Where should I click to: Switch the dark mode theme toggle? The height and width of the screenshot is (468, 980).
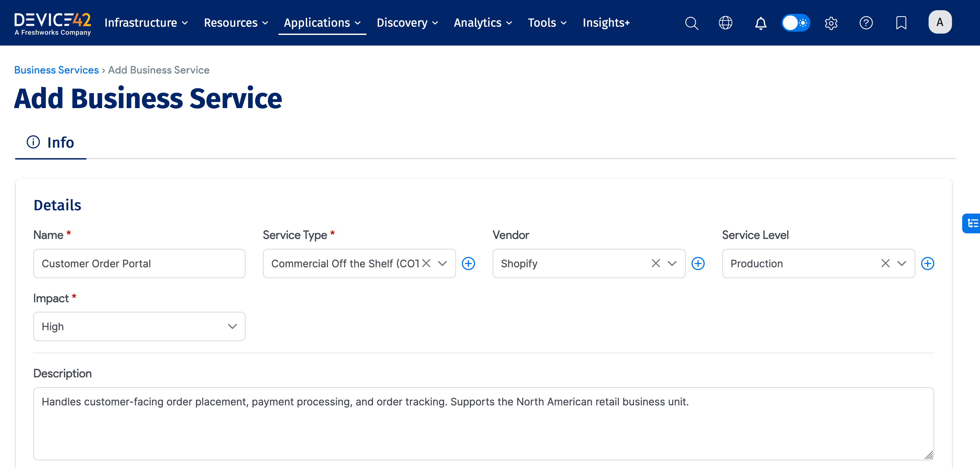(x=796, y=23)
